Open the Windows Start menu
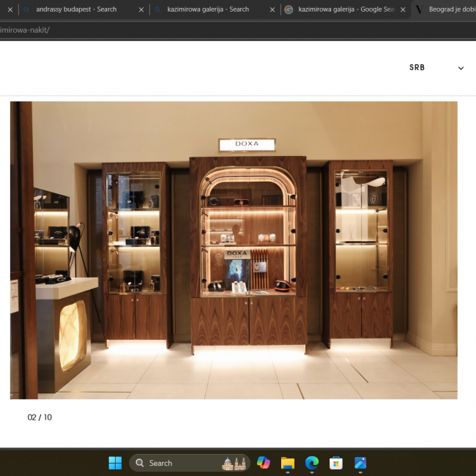 [x=115, y=463]
